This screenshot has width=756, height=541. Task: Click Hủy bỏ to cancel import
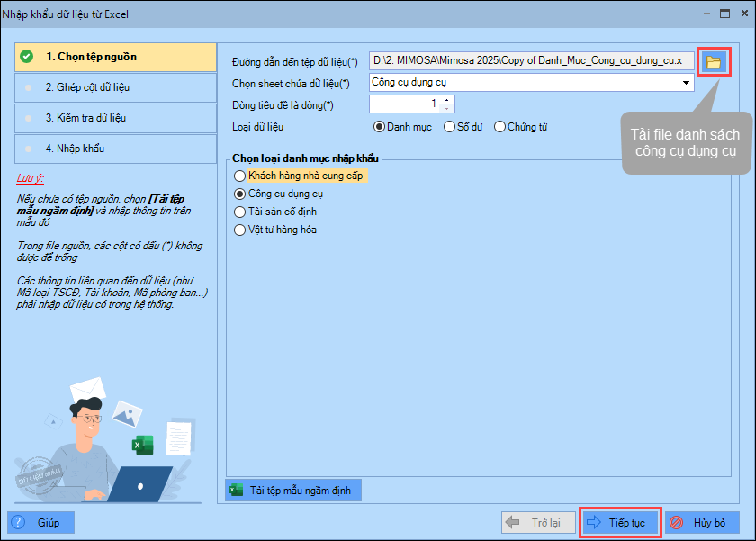pos(702,523)
